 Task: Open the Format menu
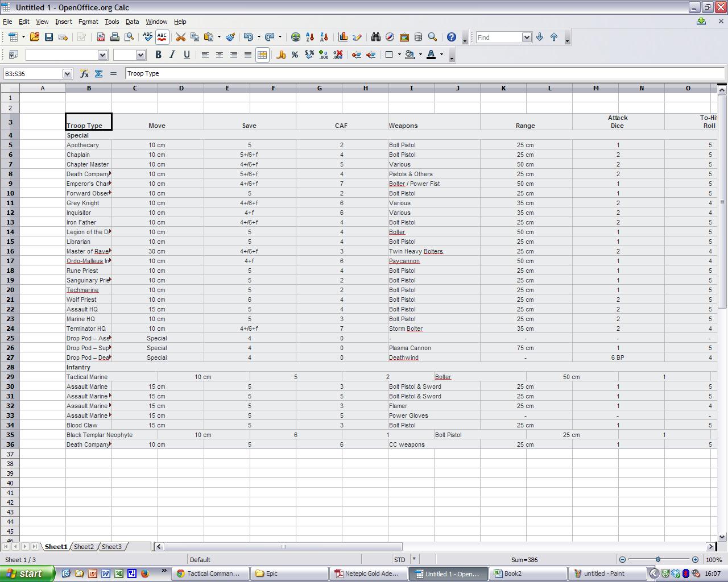pos(88,22)
